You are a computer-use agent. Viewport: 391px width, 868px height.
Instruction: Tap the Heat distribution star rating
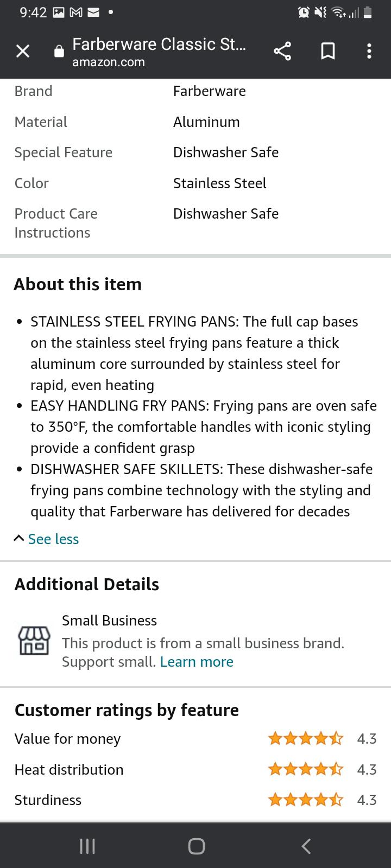pyautogui.click(x=306, y=769)
